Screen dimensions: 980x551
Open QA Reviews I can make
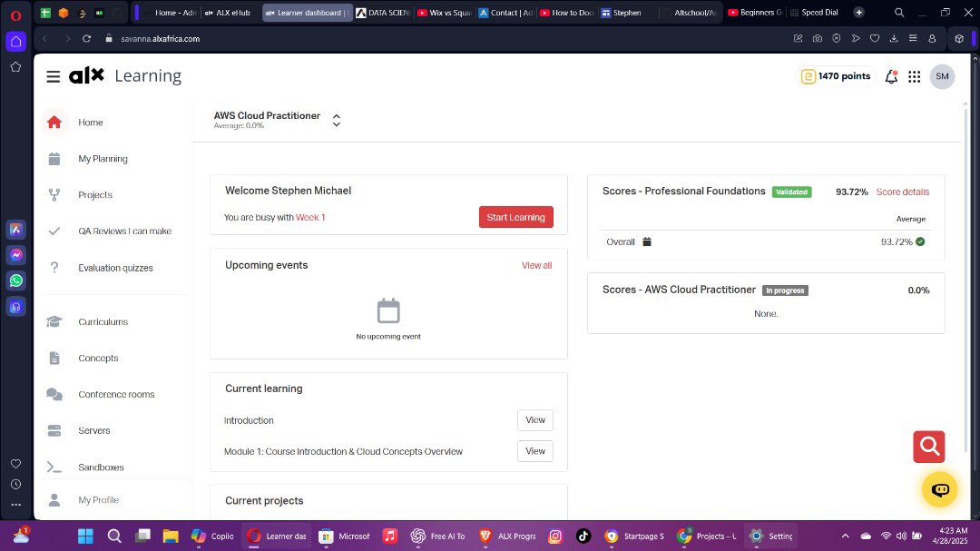(x=124, y=231)
